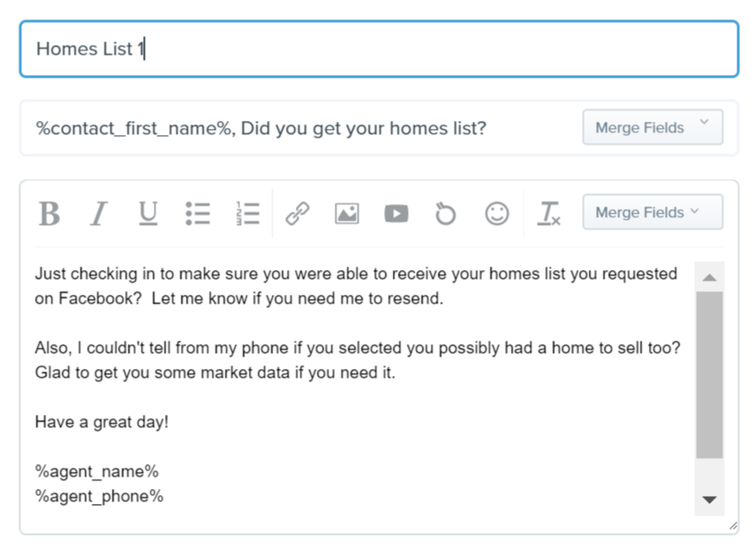Screen dimensions: 756x549
Task: Click the scrollbar up arrow in message body
Action: [x=709, y=277]
